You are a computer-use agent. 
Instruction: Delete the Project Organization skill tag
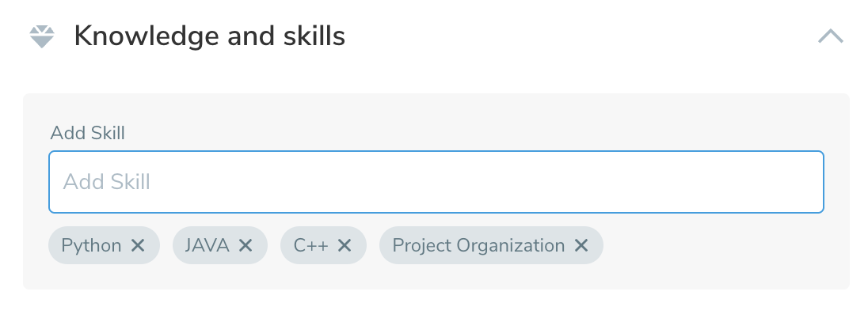581,245
